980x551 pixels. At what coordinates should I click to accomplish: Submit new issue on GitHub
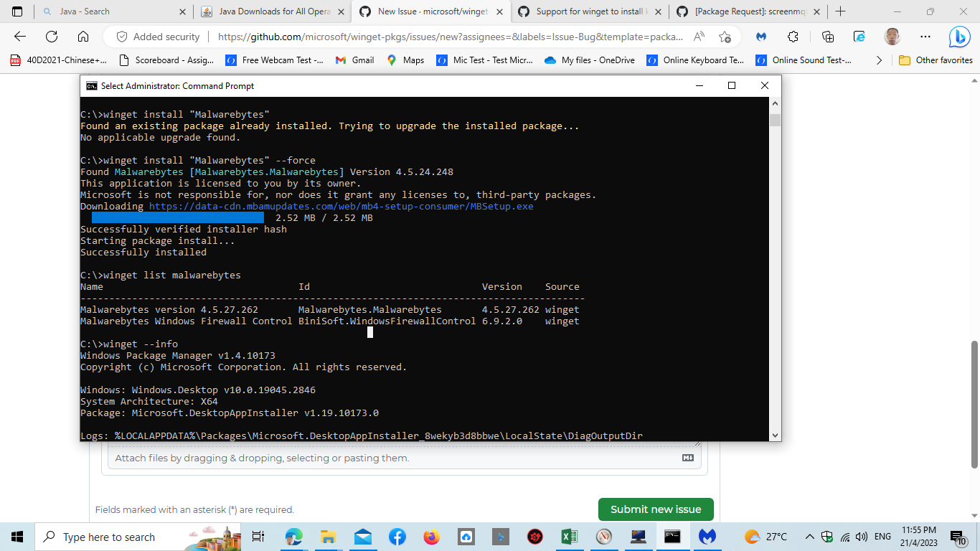coord(656,509)
